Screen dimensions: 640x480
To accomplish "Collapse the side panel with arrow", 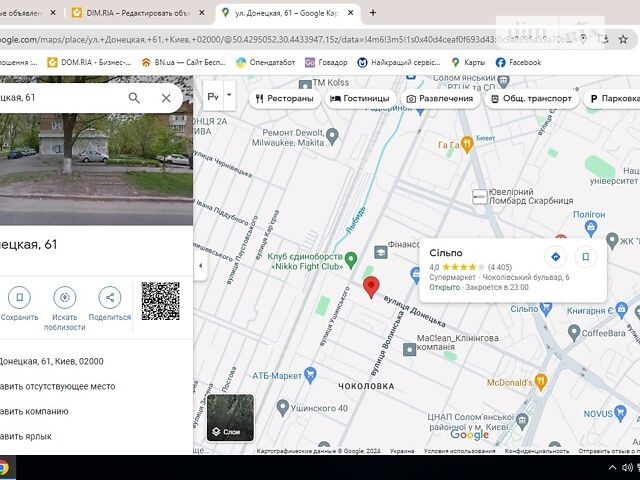I will (x=200, y=266).
